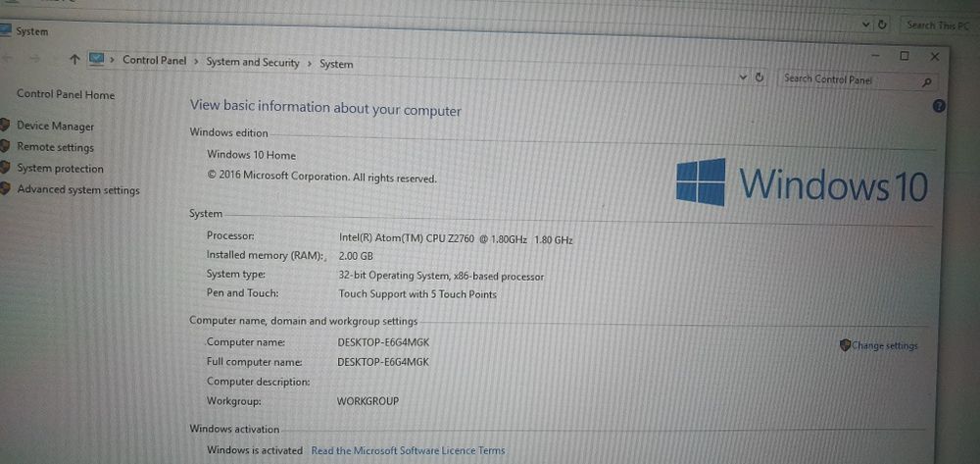Refresh the System Control Panel window

click(759, 77)
